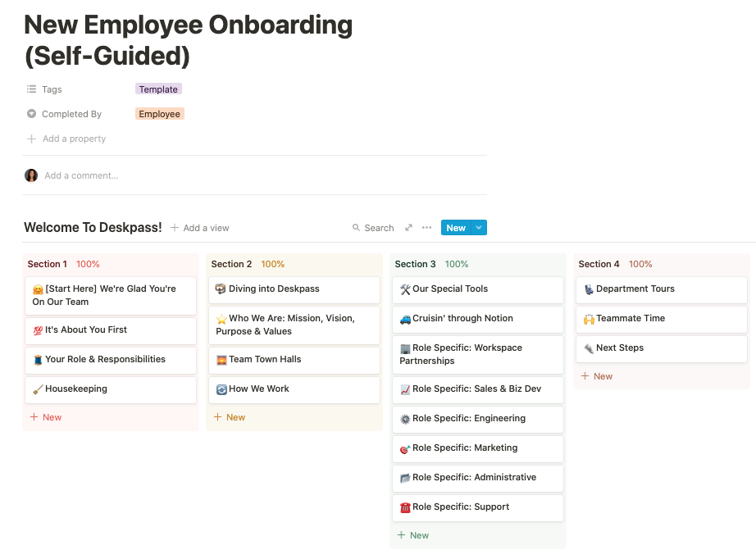Click the Template tag value
This screenshot has width=756, height=550.
[x=158, y=89]
